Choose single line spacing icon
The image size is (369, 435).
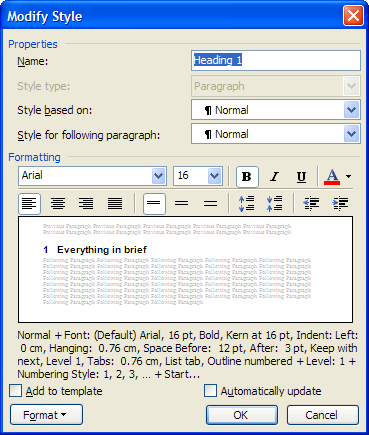(x=154, y=203)
